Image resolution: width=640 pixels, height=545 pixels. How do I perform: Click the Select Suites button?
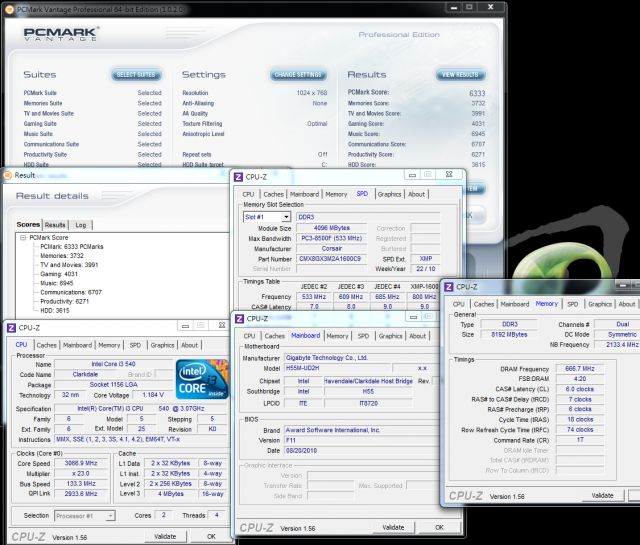click(x=136, y=75)
